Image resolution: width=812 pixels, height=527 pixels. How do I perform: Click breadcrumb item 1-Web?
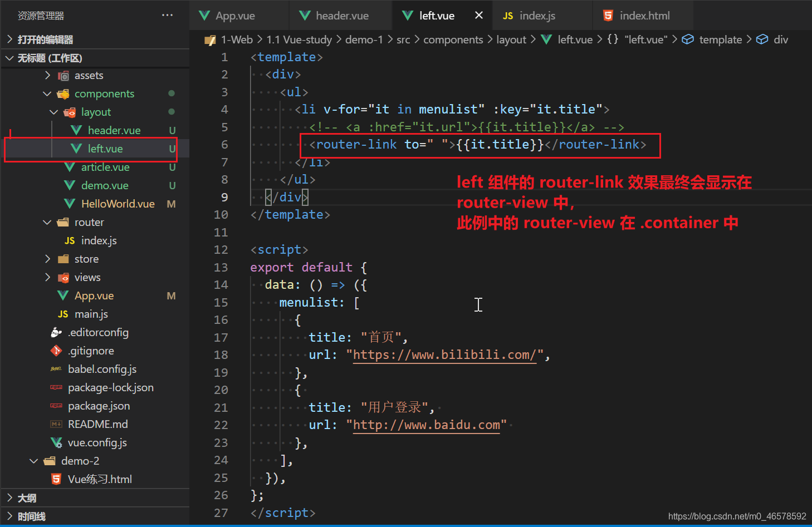coord(237,40)
